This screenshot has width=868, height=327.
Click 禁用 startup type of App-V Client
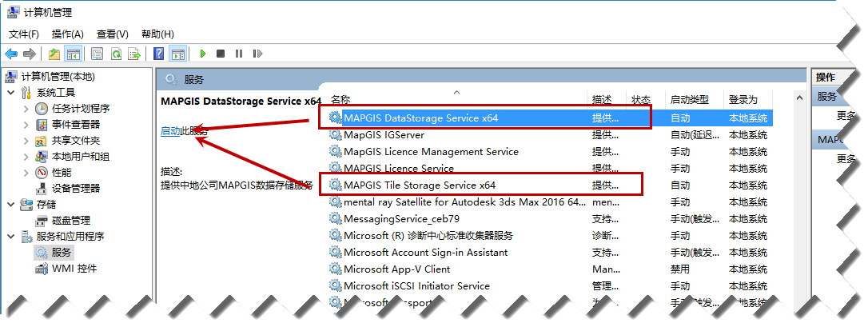(x=680, y=269)
